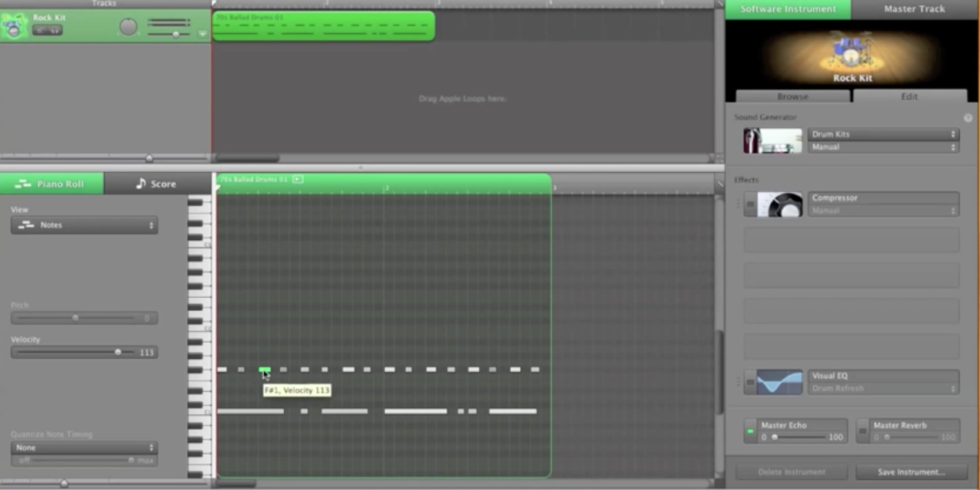Toggle the mute/solo button group on Rock Kit

coord(47,31)
